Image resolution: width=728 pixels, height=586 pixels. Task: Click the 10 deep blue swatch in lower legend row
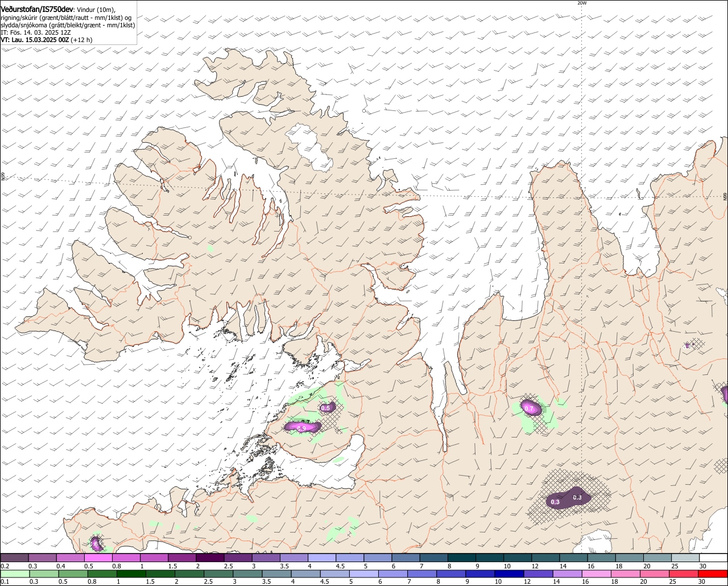(509, 573)
